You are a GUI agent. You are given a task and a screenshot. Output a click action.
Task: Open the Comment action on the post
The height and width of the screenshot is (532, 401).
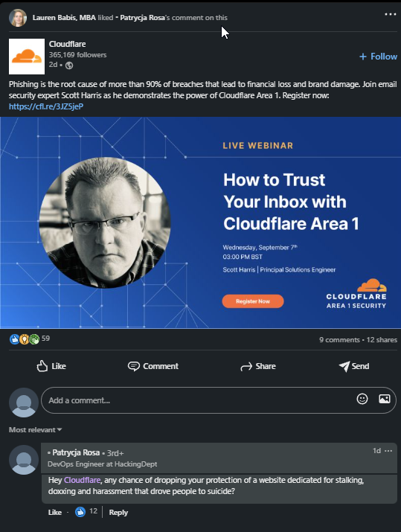[x=153, y=366]
